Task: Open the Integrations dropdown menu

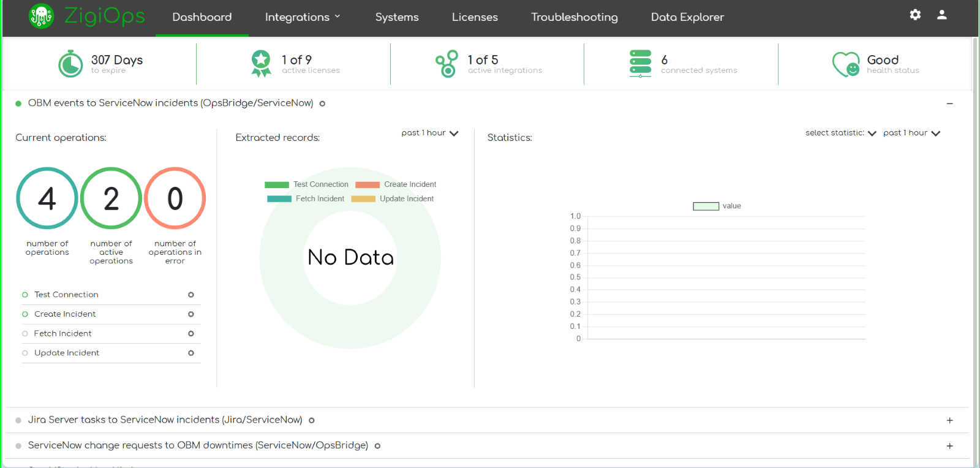Action: pyautogui.click(x=303, y=17)
